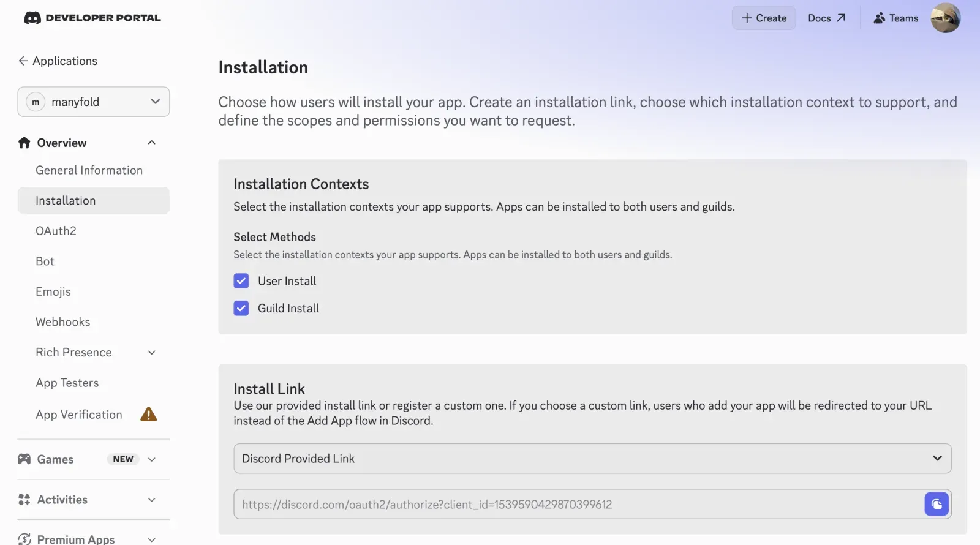The height and width of the screenshot is (545, 980).
Task: Open the Bot settings page
Action: pos(45,261)
